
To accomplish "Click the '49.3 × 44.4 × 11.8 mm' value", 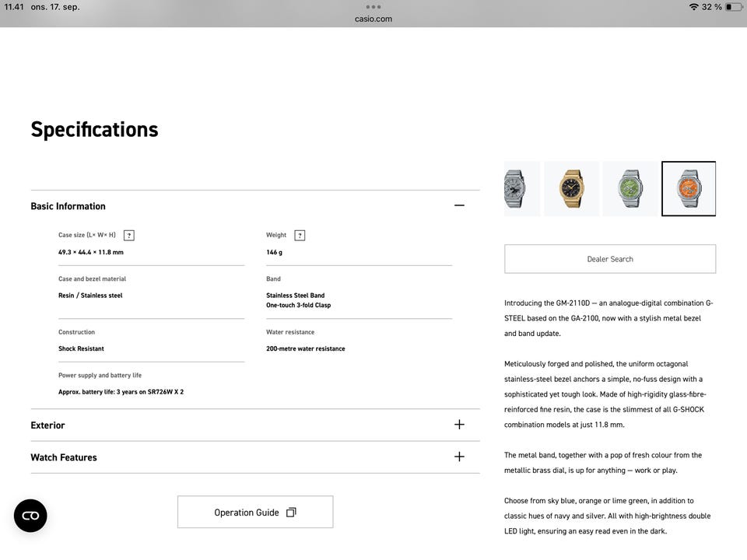I will coord(91,252).
